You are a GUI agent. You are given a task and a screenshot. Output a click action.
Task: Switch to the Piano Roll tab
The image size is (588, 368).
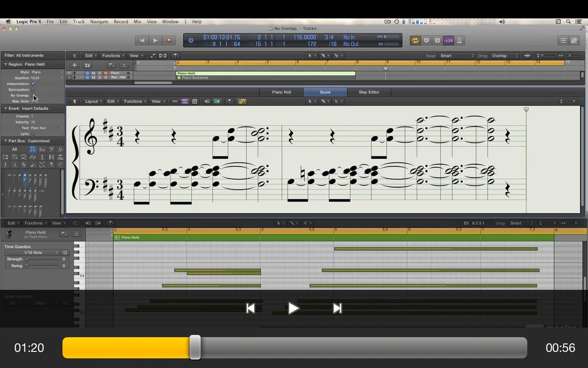click(281, 92)
